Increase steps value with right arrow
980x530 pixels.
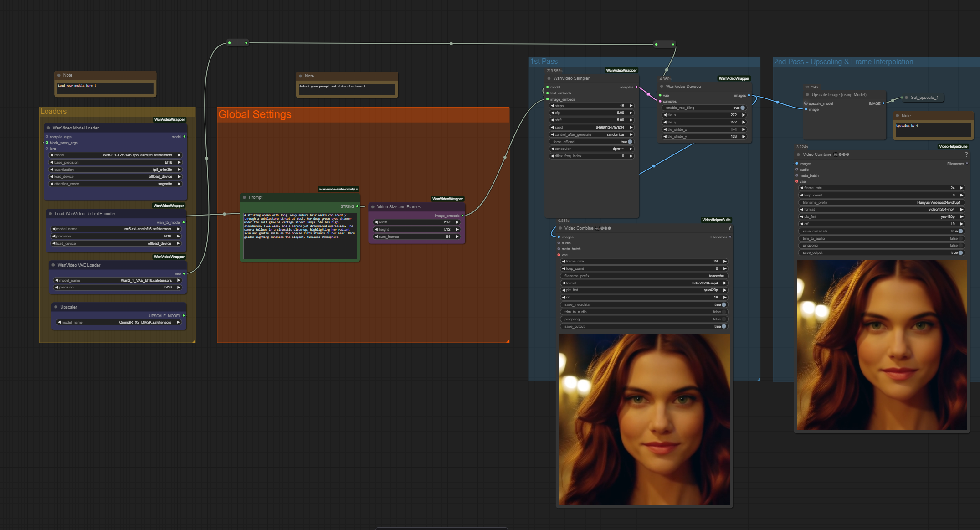point(631,106)
